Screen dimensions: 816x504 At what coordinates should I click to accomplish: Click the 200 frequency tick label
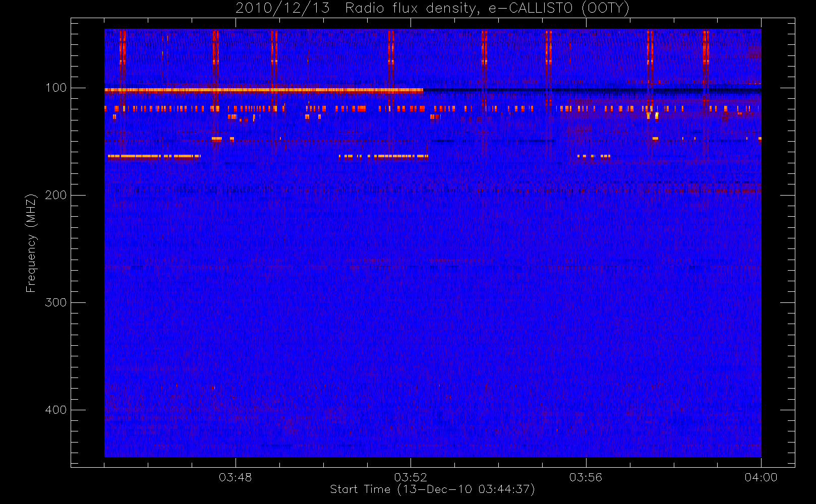[x=56, y=195]
